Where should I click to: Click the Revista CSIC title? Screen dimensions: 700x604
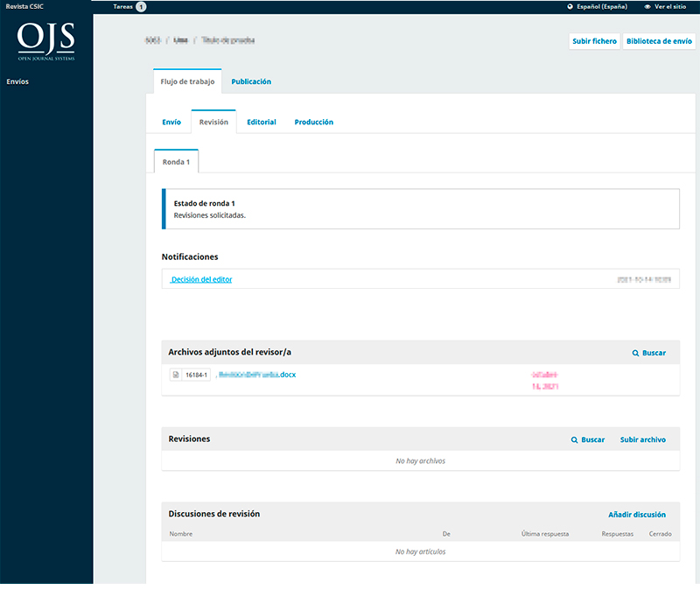(x=24, y=7)
